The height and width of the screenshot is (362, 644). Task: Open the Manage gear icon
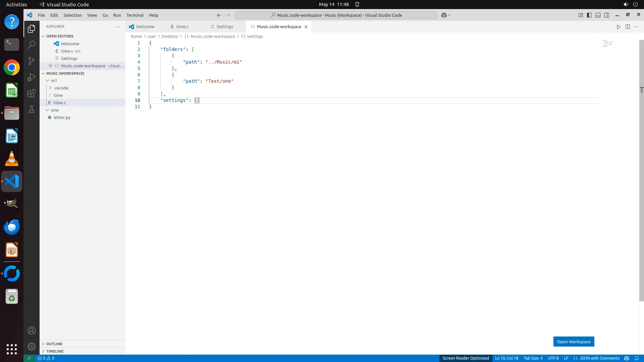[x=31, y=346]
